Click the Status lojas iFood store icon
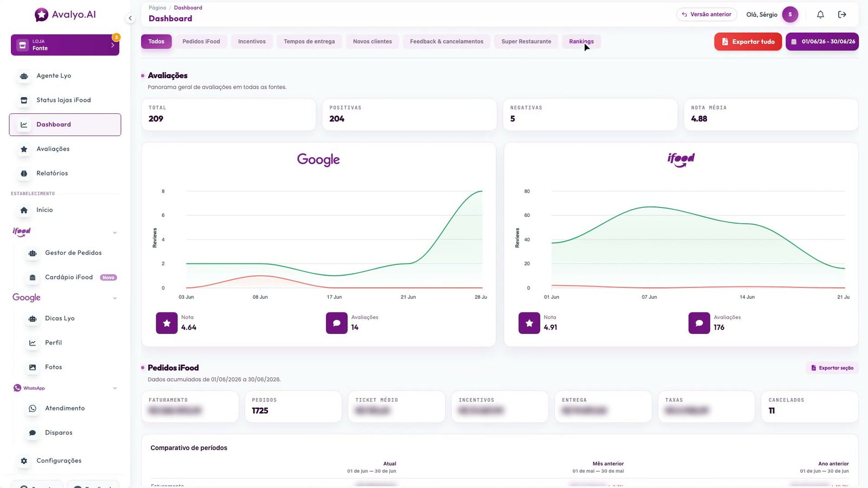 click(x=24, y=100)
